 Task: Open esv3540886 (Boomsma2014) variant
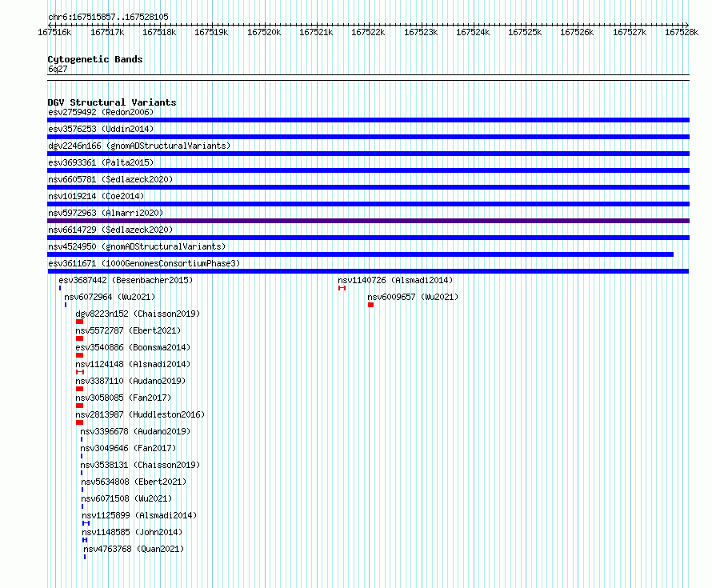click(x=133, y=347)
